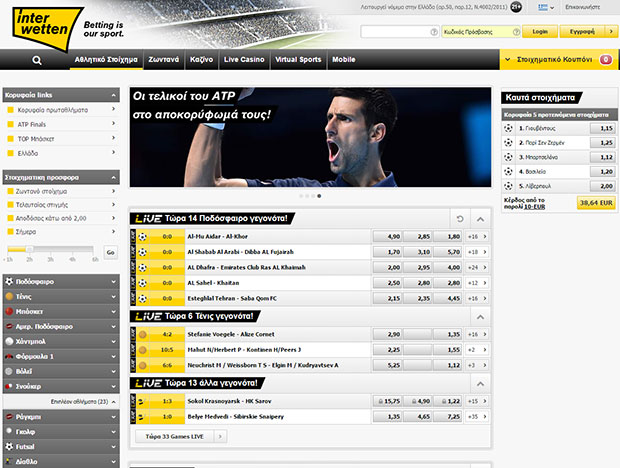Click tennis ball icon for Stefanie Voegele match
Image resolution: width=620 pixels, height=468 pixels.
click(x=140, y=335)
